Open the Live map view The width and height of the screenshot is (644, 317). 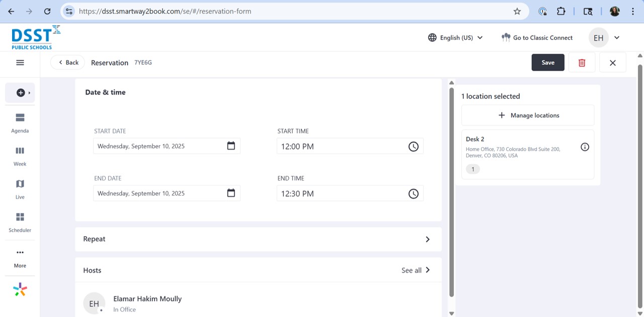(x=20, y=189)
